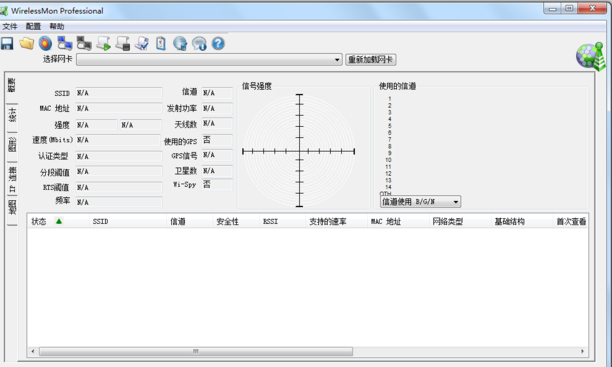Switch to the 地图 vertical side tab

pyautogui.click(x=12, y=208)
